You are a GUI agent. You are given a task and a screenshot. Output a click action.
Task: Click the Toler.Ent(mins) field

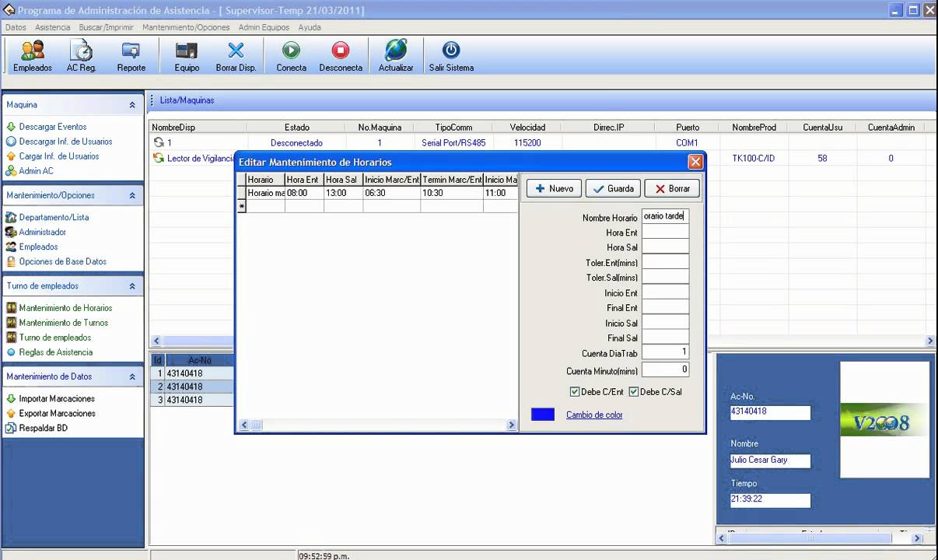pyautogui.click(x=665, y=262)
